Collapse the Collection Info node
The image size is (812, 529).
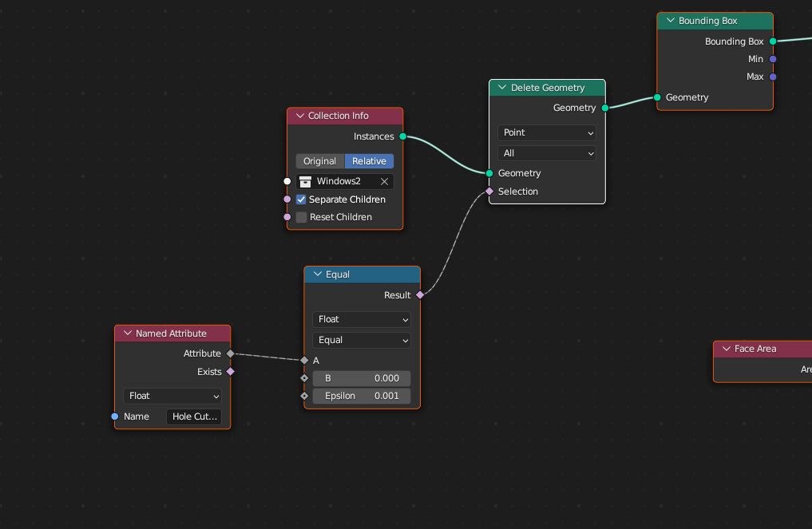pyautogui.click(x=300, y=116)
